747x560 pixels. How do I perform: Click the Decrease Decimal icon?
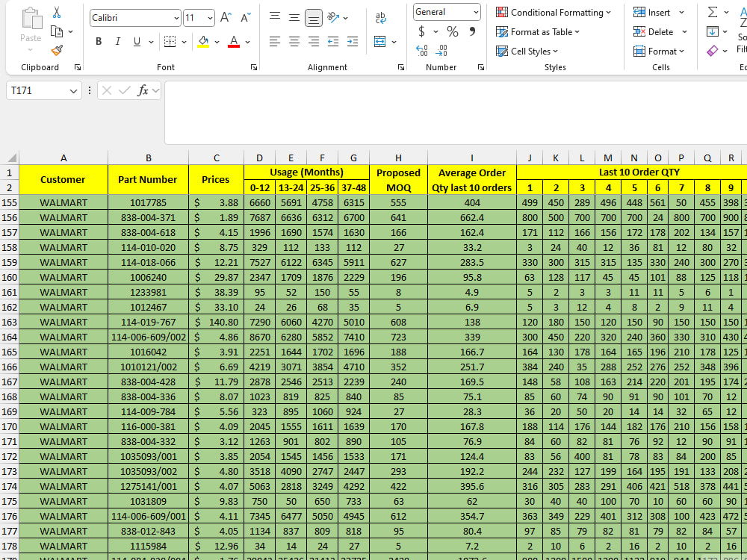click(x=441, y=51)
